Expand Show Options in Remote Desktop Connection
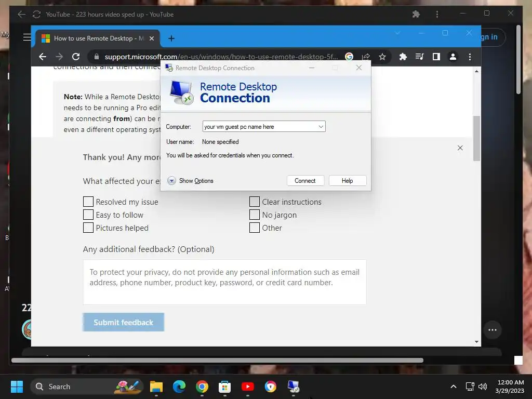Screen dimensions: 532x399 pyautogui.click(x=191, y=180)
